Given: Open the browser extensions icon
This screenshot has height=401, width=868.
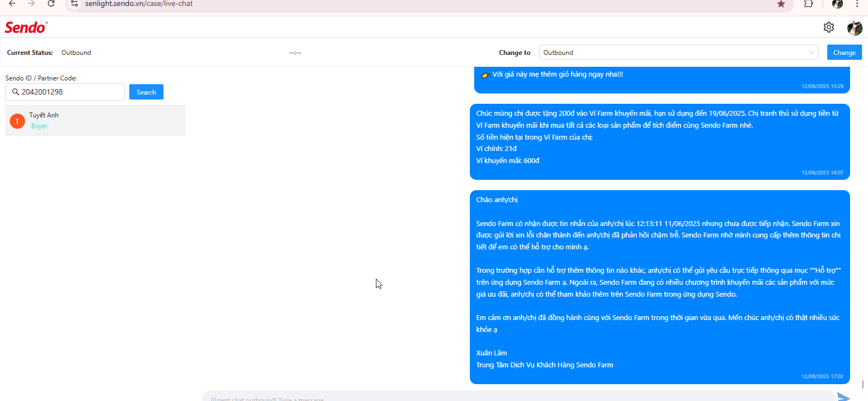Looking at the screenshot, I should tap(809, 4).
